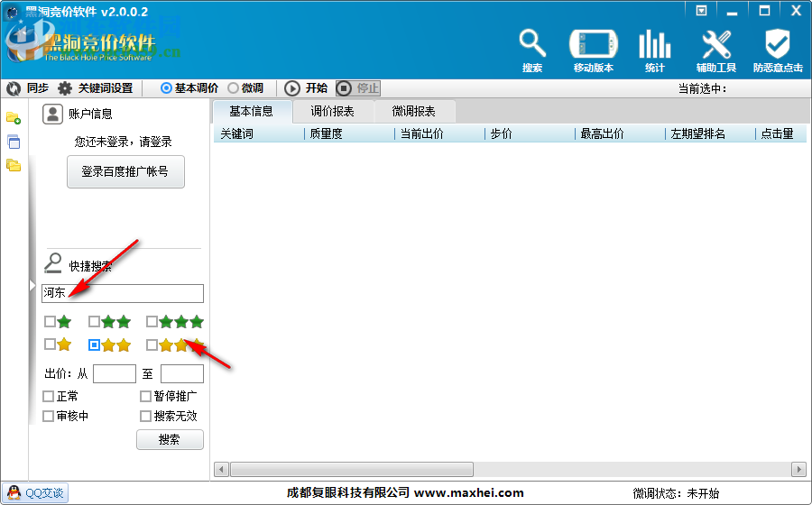Click the 您还未登录，请登录 message
The height and width of the screenshot is (505, 812).
(124, 142)
